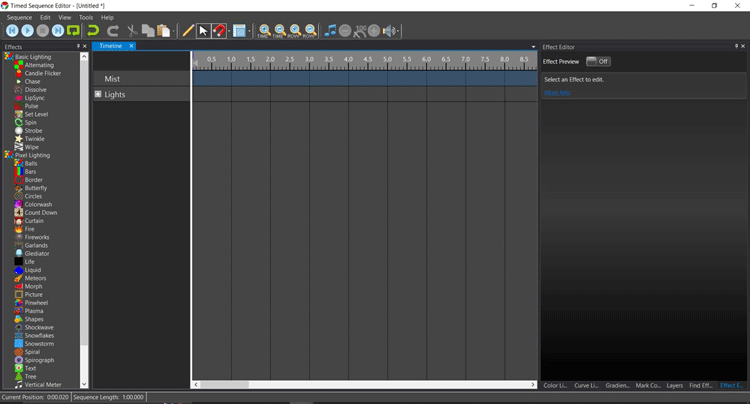Click the blue Play button
The height and width of the screenshot is (404, 750).
(x=28, y=31)
